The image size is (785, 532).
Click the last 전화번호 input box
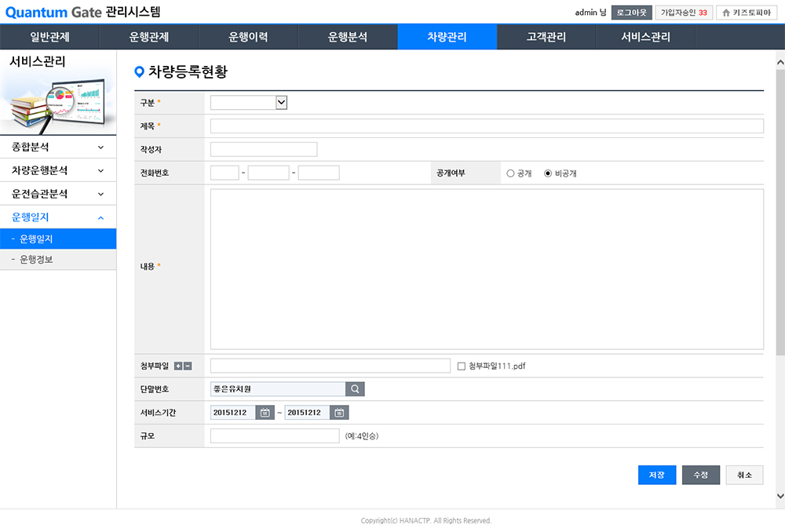[x=319, y=173]
